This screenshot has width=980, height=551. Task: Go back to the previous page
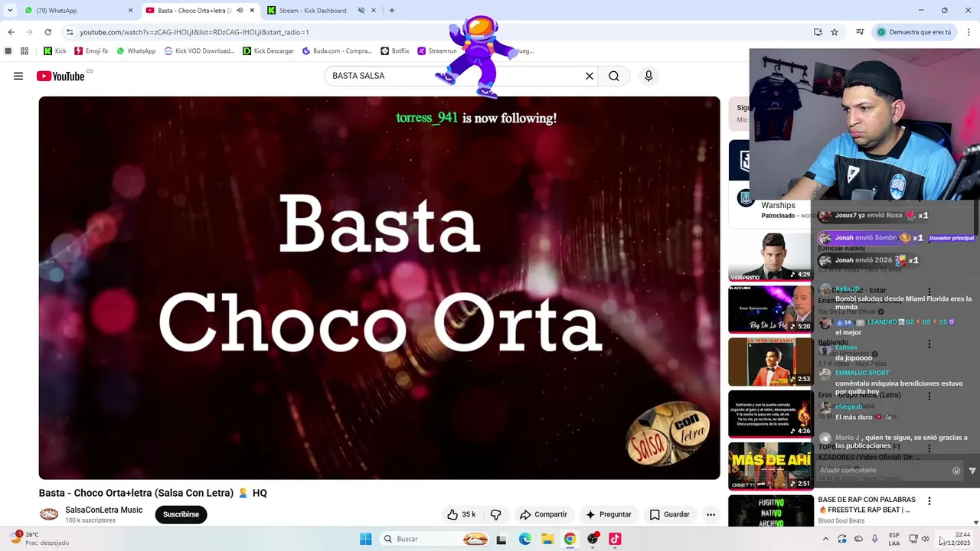point(11,32)
